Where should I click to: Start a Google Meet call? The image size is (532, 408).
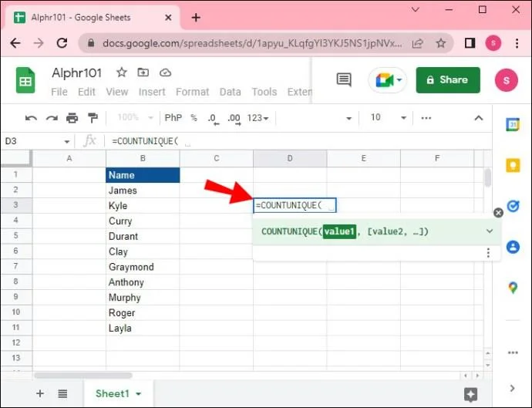point(384,80)
